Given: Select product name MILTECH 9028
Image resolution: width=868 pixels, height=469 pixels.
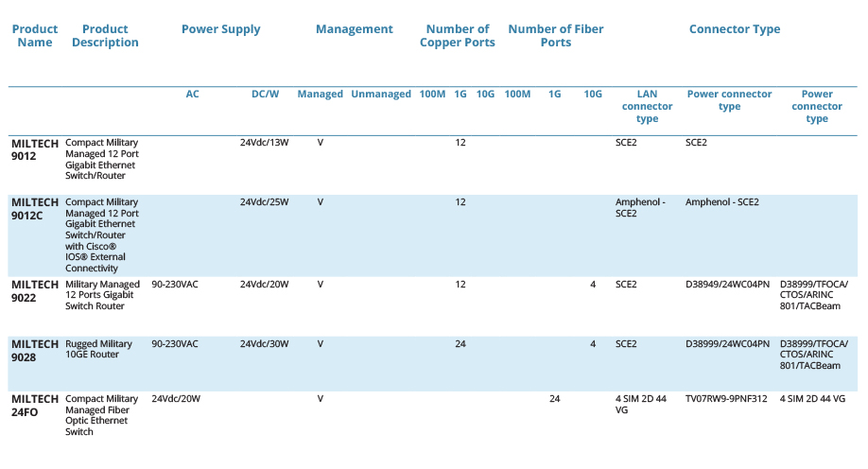Looking at the screenshot, I should 35,351.
